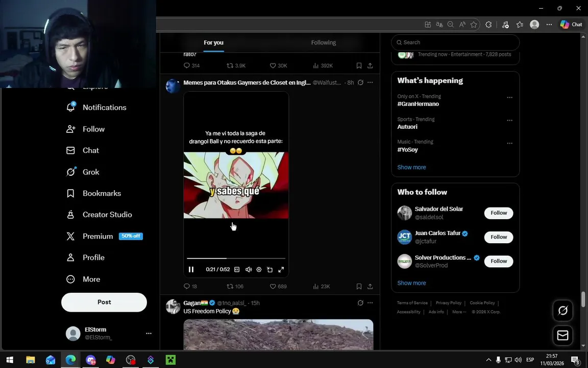The image size is (588, 368).
Task: Open the Follow page in sidebar
Action: tap(86, 129)
